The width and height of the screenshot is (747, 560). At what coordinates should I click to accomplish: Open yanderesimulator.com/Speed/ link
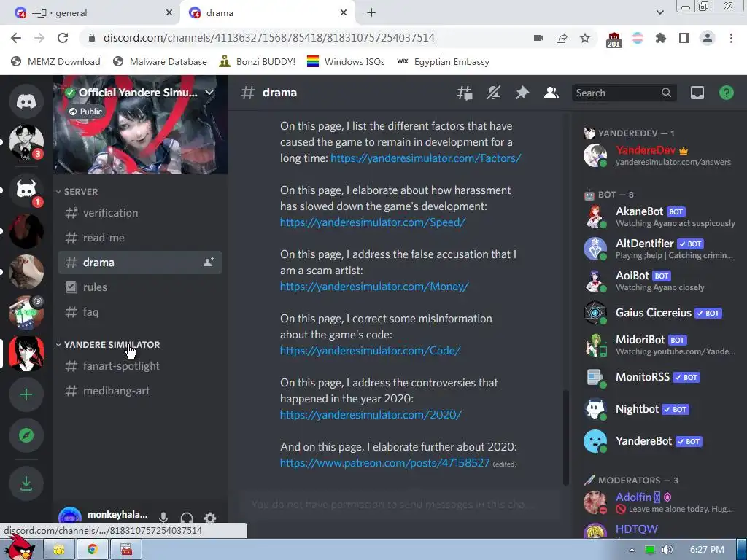tap(373, 222)
